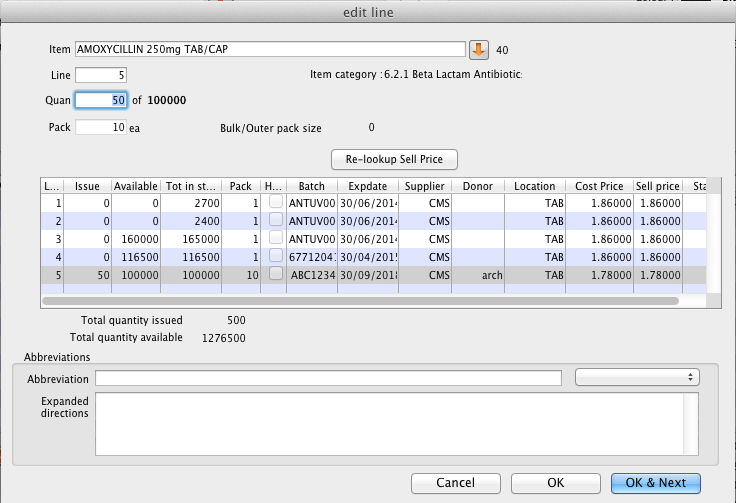Click Re-lookup Sell Price button

[394, 159]
